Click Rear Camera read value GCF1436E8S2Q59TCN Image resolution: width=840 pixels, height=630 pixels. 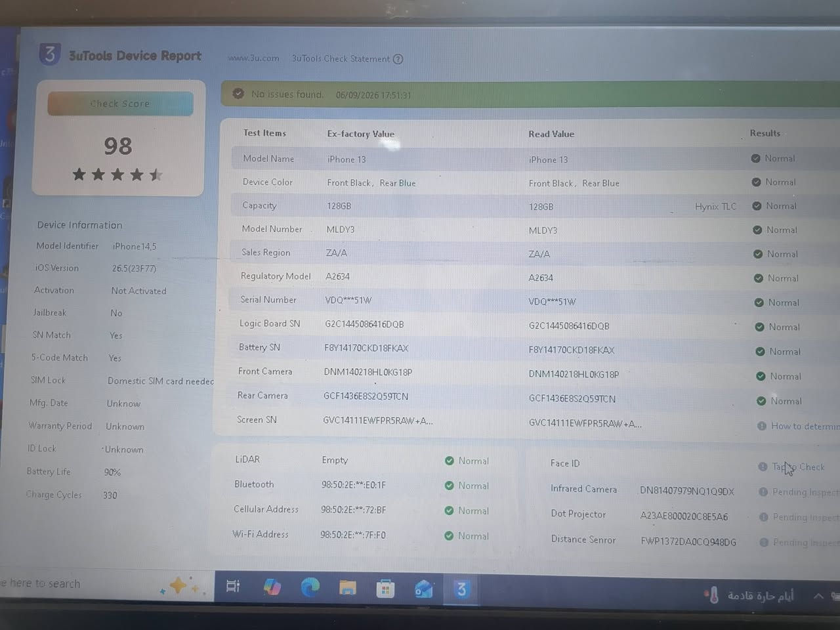[572, 398]
